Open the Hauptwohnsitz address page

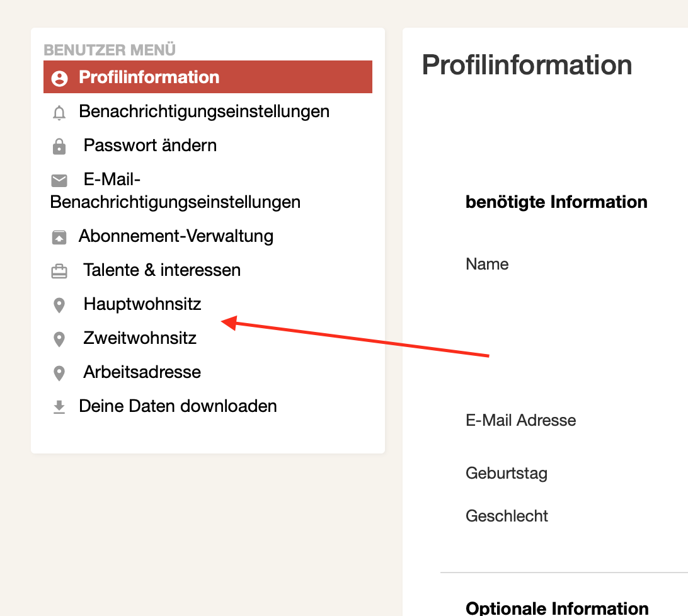142,304
